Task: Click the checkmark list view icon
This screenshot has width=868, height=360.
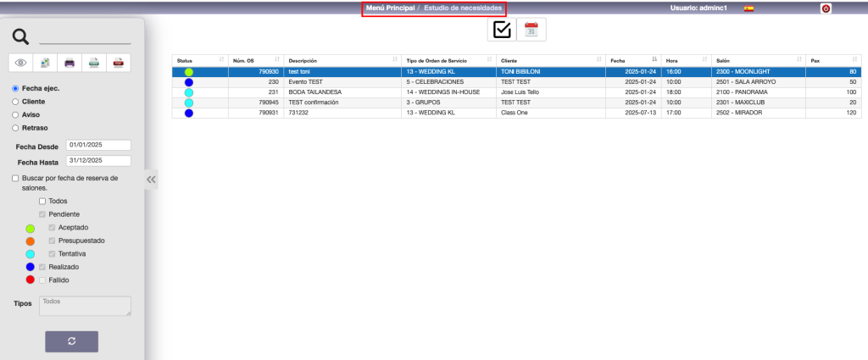Action: pyautogui.click(x=502, y=30)
